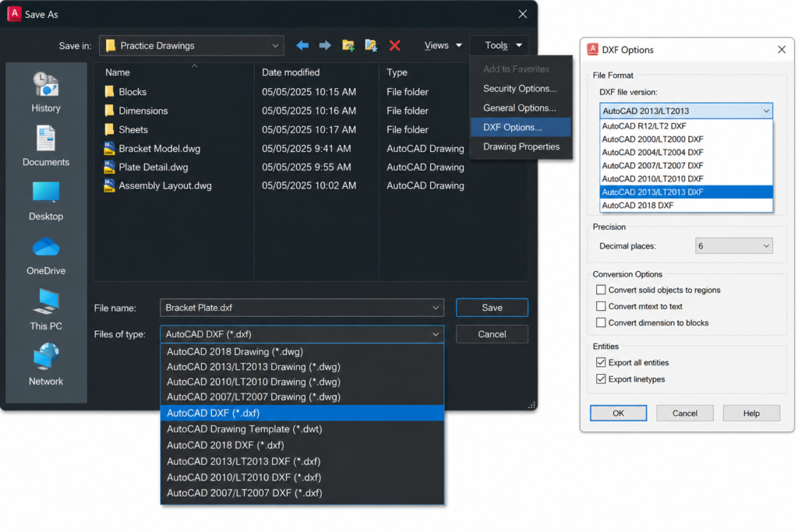Choose DXF Options in Tools menu
The width and height of the screenshot is (798, 532).
point(520,127)
